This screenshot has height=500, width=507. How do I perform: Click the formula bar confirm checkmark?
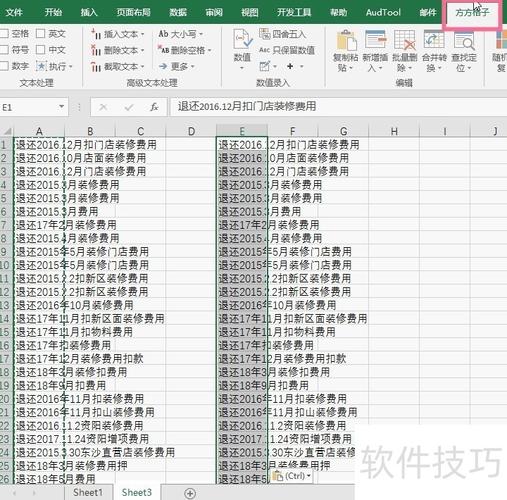click(129, 107)
